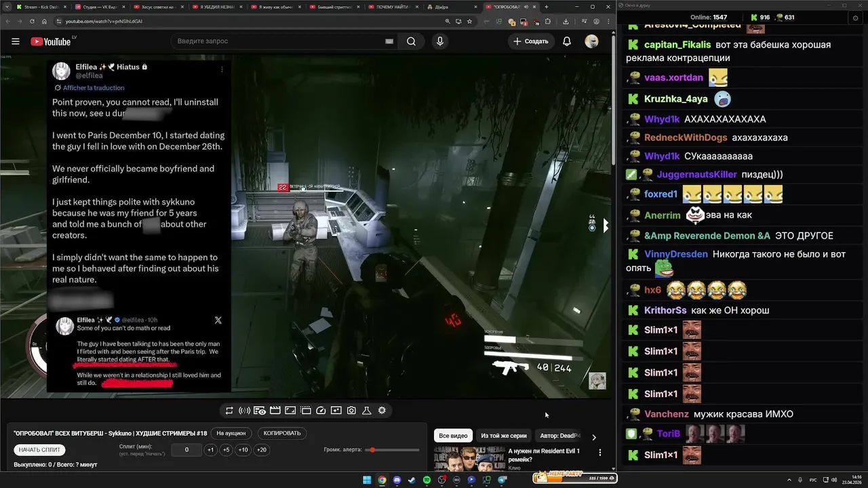Click the +1 split minutes button
This screenshot has width=868, height=488.
click(211, 450)
